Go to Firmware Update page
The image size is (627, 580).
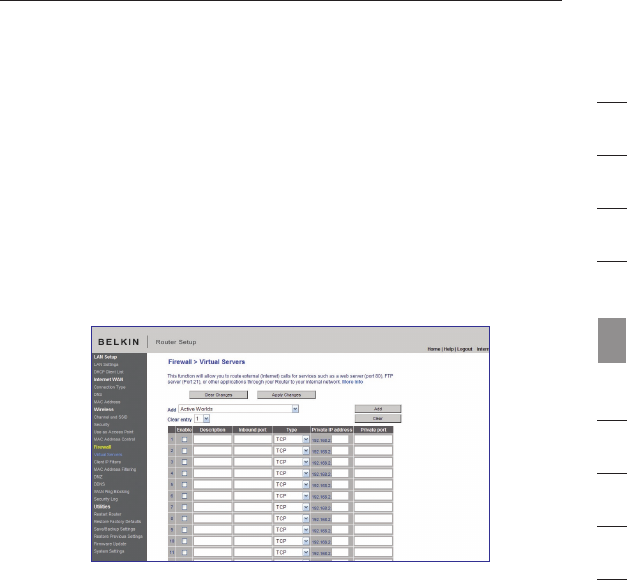tap(110, 544)
